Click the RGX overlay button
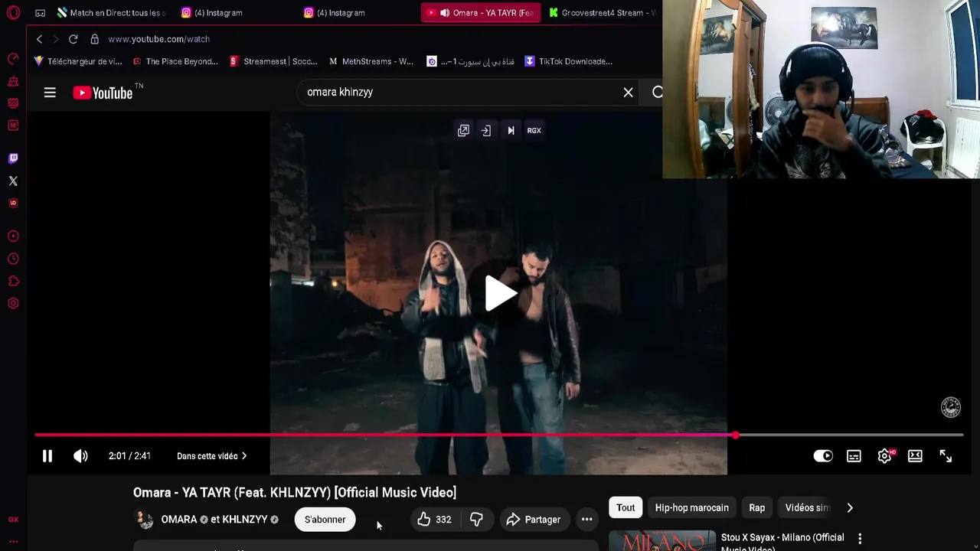980x551 pixels. coord(534,131)
